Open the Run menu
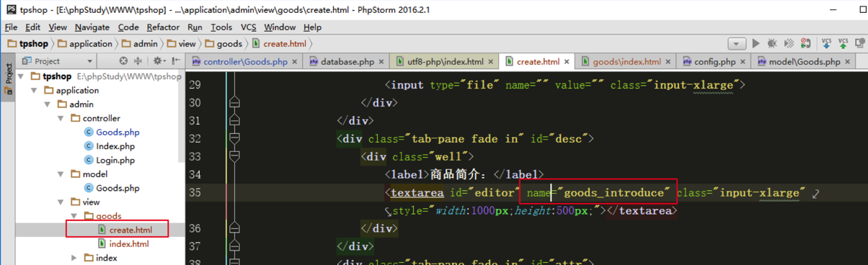 click(195, 27)
